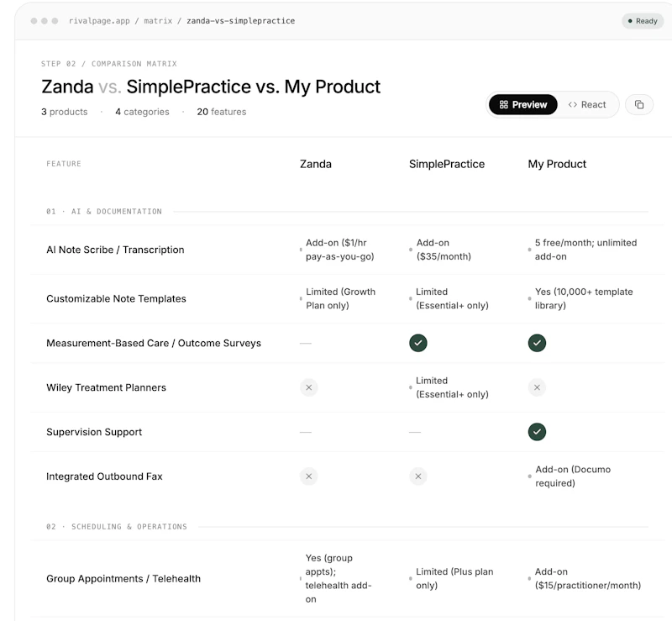The width and height of the screenshot is (672, 621).
Task: Click SimplePractice X icon for Integrated Outbound Fax
Action: point(417,476)
